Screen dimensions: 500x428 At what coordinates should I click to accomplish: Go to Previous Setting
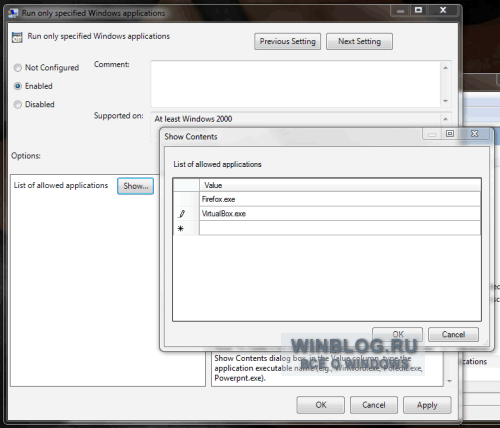click(287, 41)
